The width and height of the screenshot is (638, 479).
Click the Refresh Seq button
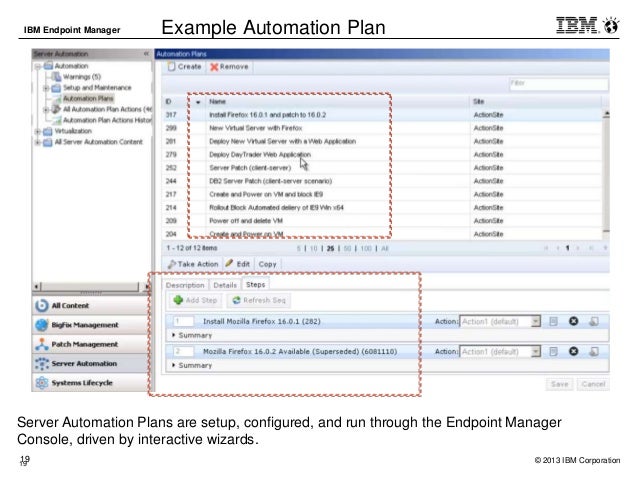tap(259, 300)
